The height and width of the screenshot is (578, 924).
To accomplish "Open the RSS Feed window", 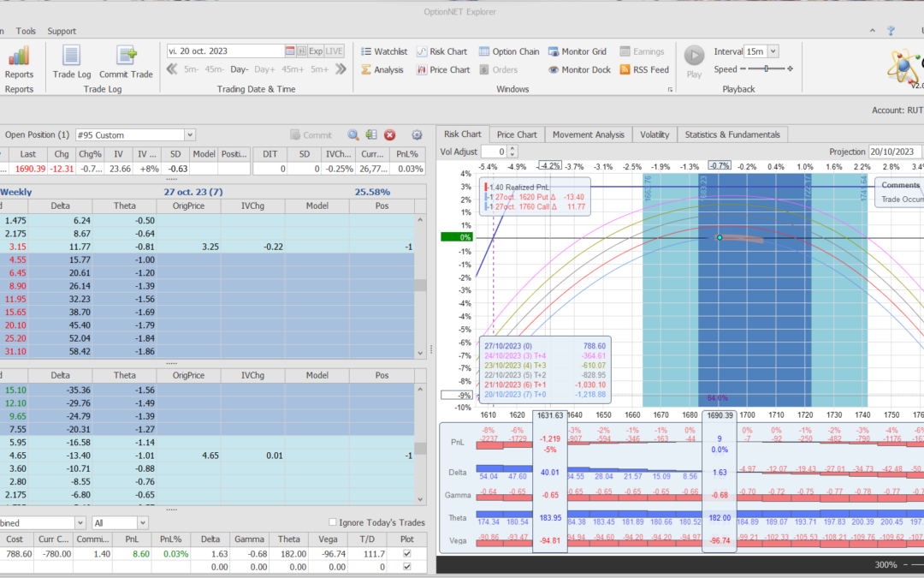I will tap(643, 70).
